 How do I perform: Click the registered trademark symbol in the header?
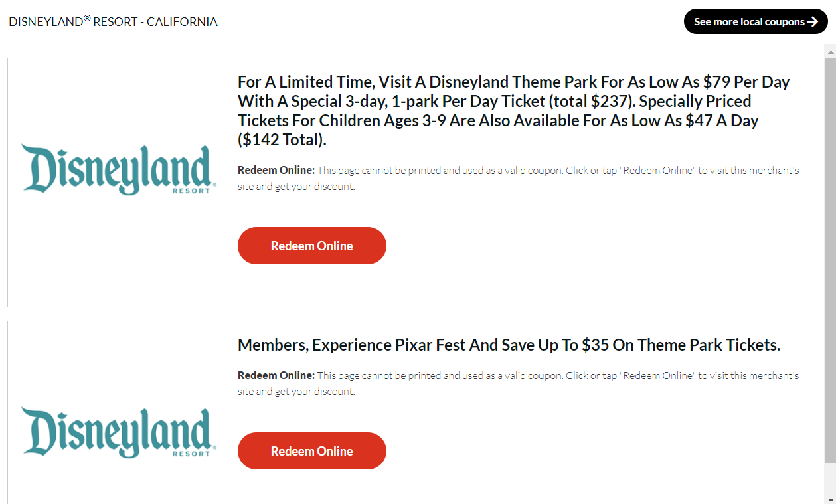[87, 18]
